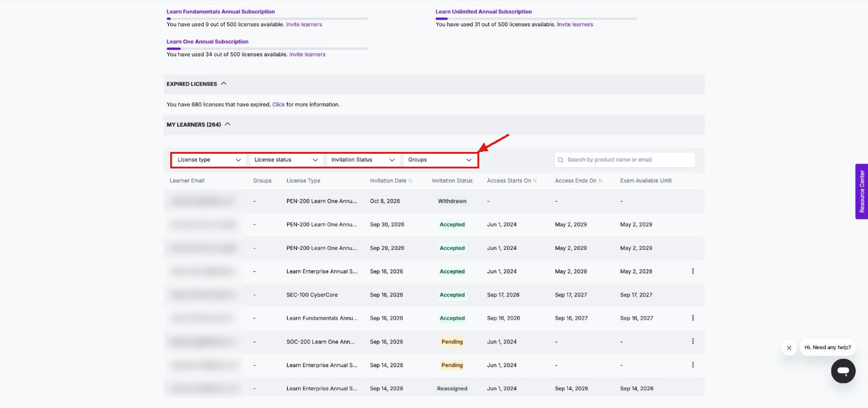
Task: Open the Groups filter dropdown
Action: coord(440,160)
